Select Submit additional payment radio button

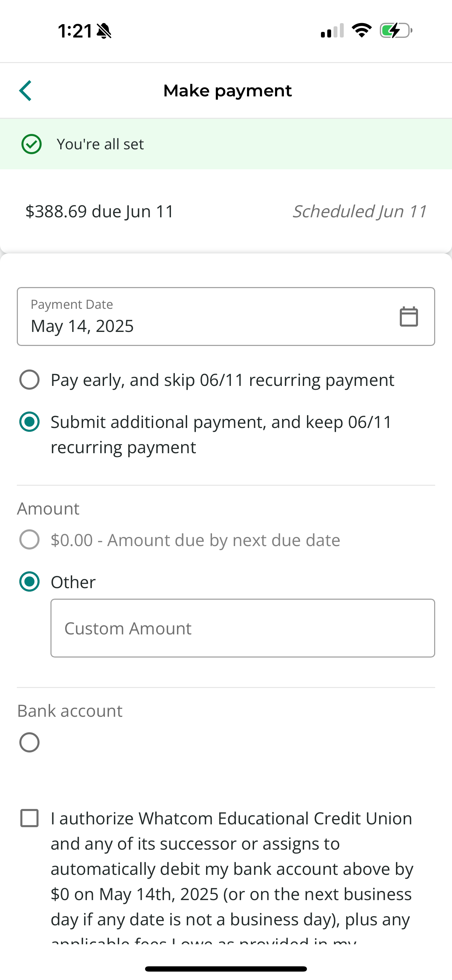[x=29, y=422]
